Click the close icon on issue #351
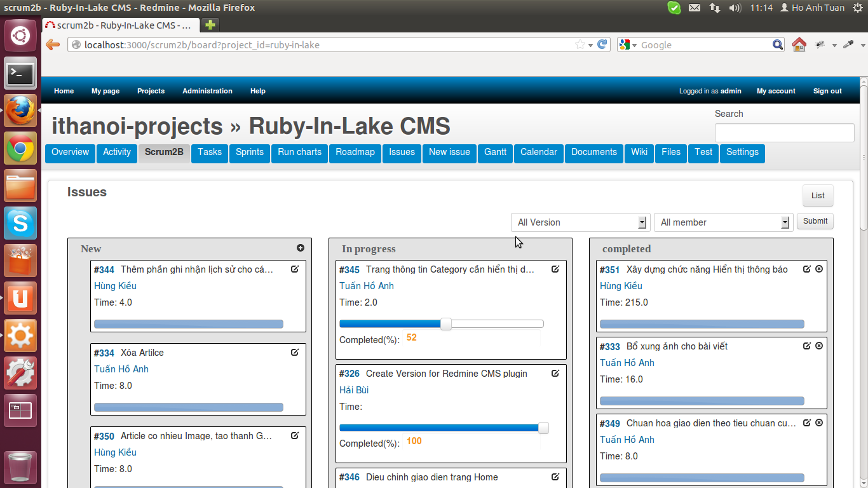The width and height of the screenshot is (868, 488). [x=819, y=269]
